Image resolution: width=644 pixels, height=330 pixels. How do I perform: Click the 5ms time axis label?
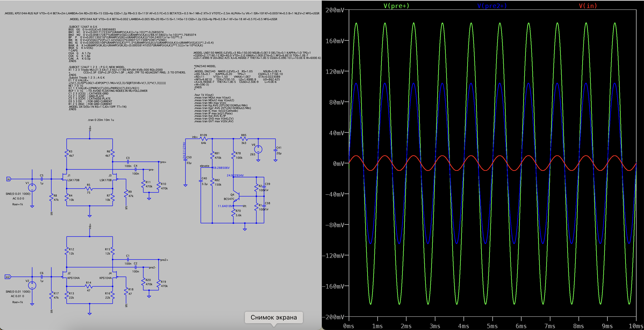pyautogui.click(x=492, y=326)
